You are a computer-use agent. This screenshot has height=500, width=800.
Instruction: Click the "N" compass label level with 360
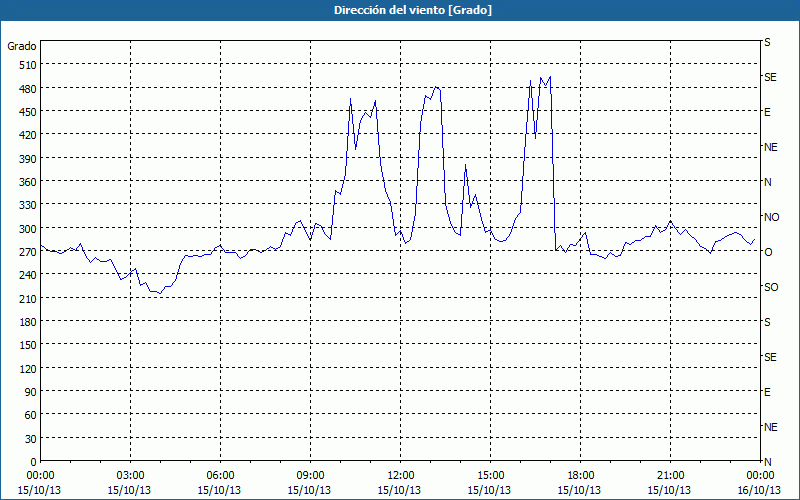(x=767, y=182)
